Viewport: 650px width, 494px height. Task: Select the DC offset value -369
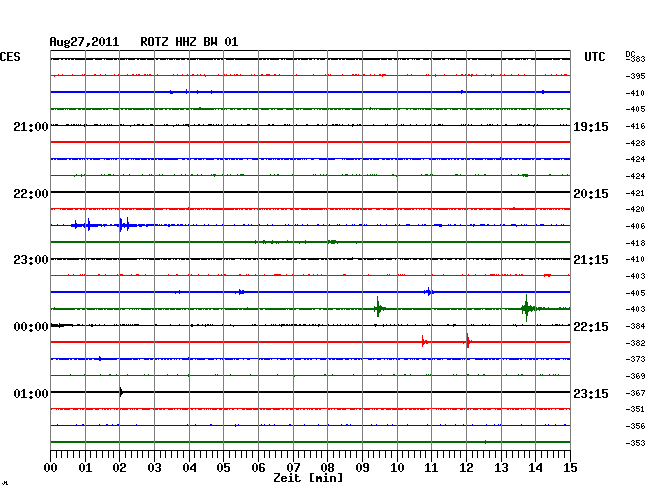635,376
